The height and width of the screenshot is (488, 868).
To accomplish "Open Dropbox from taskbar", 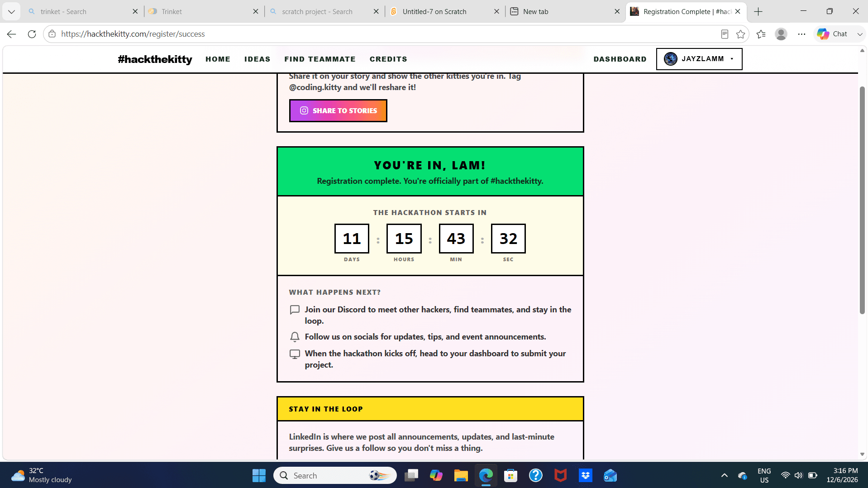I will coord(586,475).
